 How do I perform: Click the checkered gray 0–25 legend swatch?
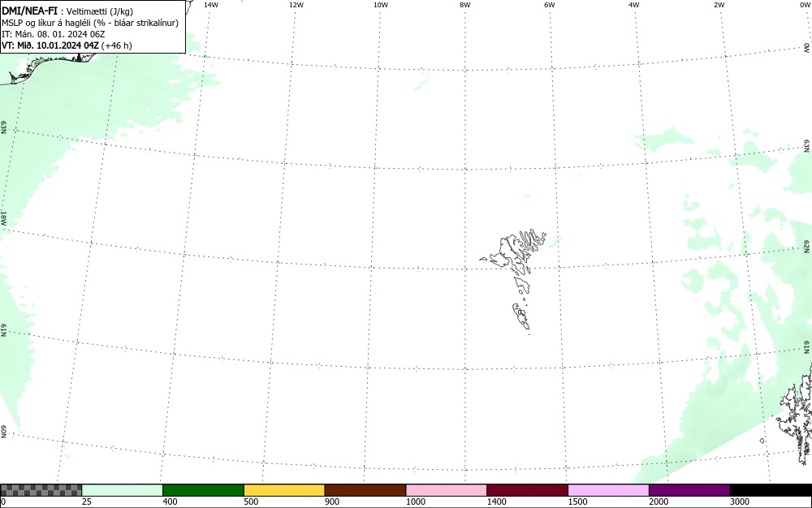tap(41, 490)
